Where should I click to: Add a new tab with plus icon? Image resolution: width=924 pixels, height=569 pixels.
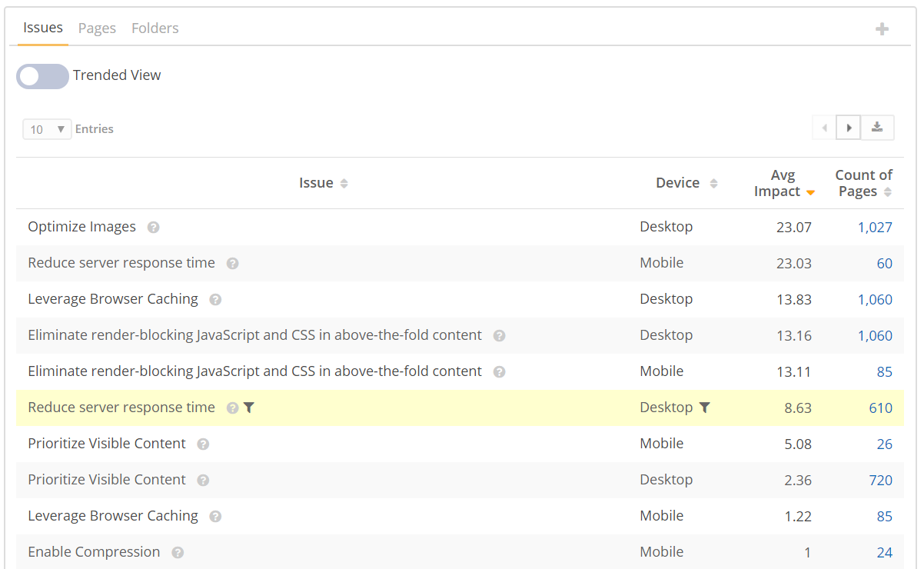click(x=882, y=29)
